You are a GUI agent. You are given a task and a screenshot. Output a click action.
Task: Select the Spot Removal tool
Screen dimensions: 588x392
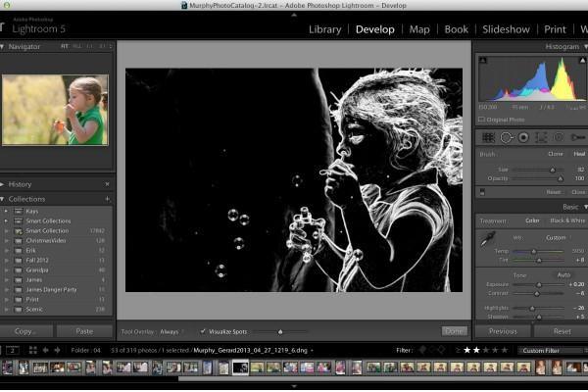pyautogui.click(x=506, y=137)
